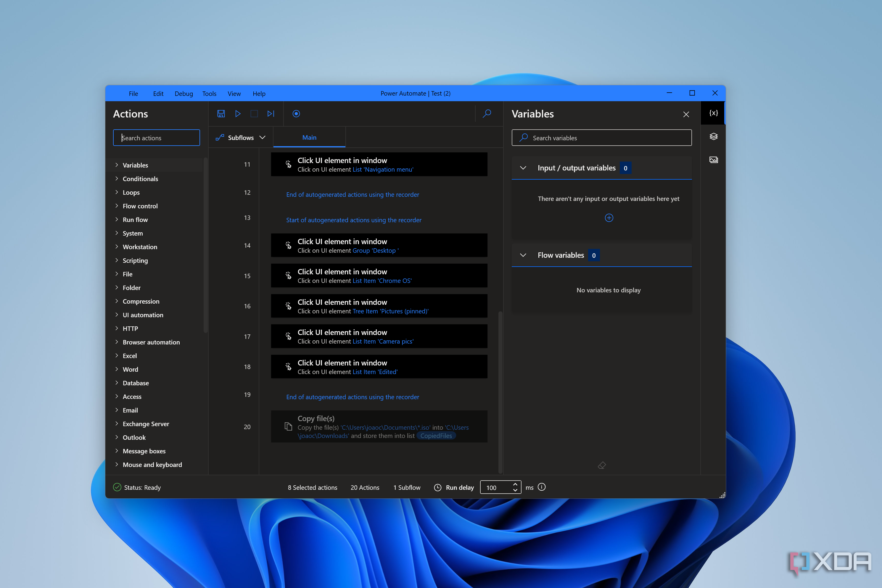This screenshot has height=588, width=882.
Task: Open the flow search magnifier icon
Action: click(x=487, y=114)
